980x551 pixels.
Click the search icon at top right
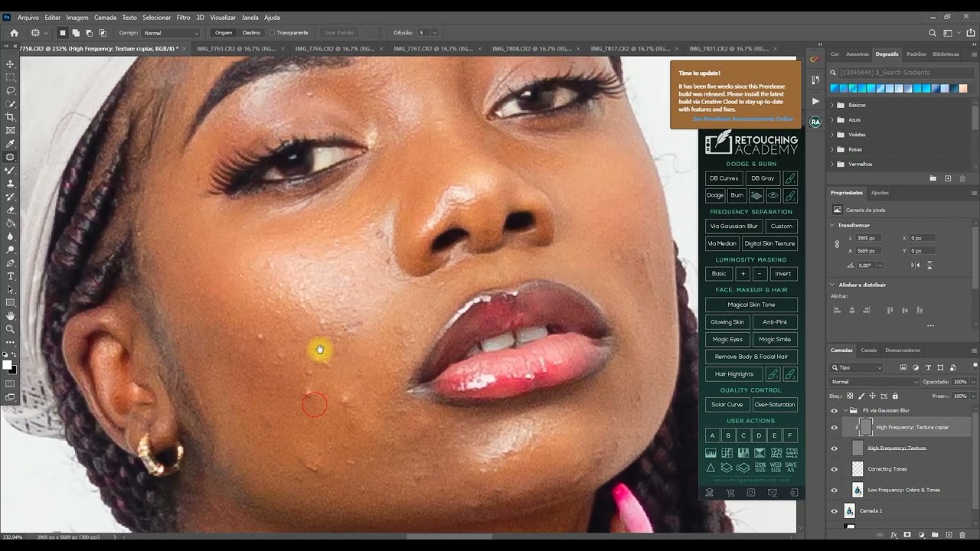click(932, 33)
